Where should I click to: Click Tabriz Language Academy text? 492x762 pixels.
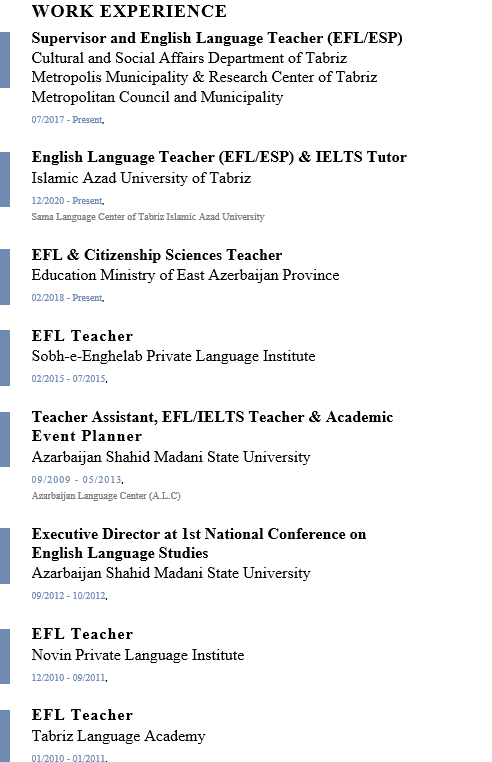[118, 736]
